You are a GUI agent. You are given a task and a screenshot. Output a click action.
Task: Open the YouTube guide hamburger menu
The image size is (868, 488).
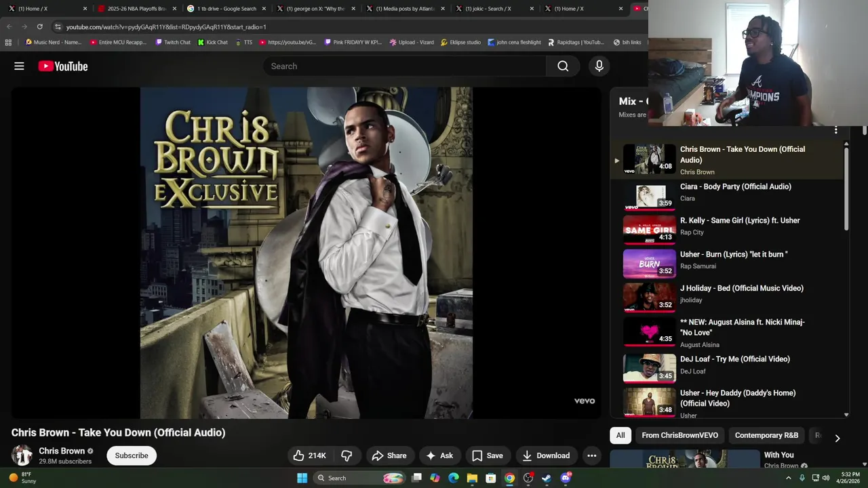click(19, 66)
